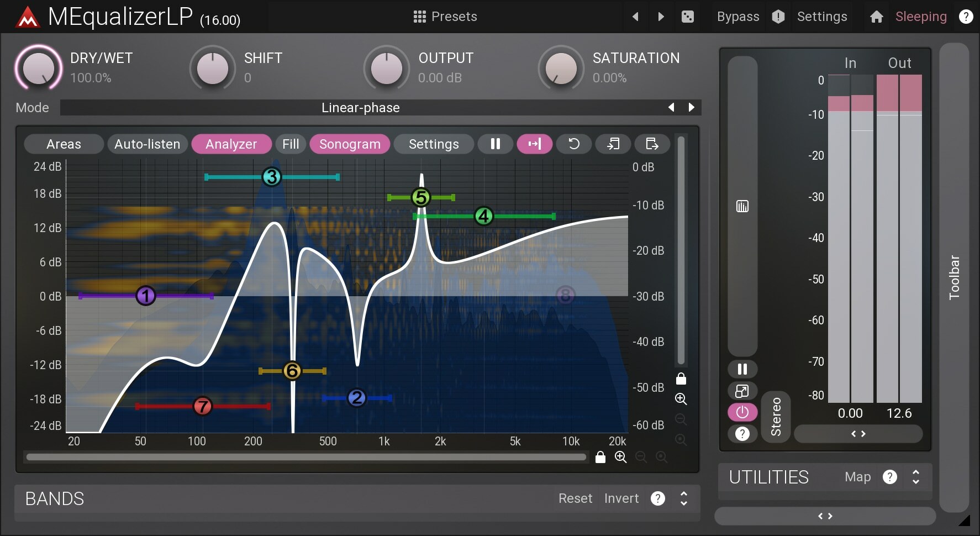Click the home icon in the top bar

(x=876, y=17)
